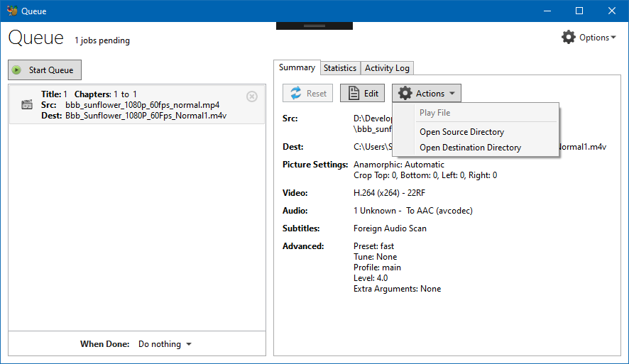Click the Summary 'Src:' label

coord(290,118)
